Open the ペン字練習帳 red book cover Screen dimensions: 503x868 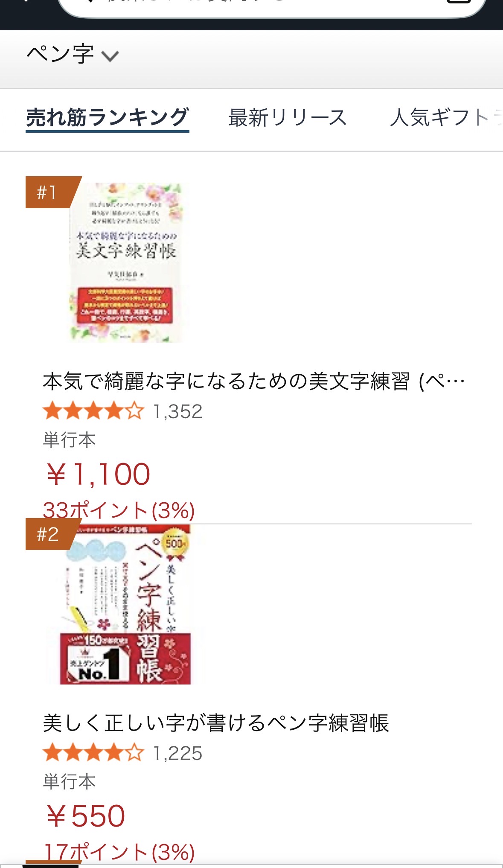click(x=126, y=605)
